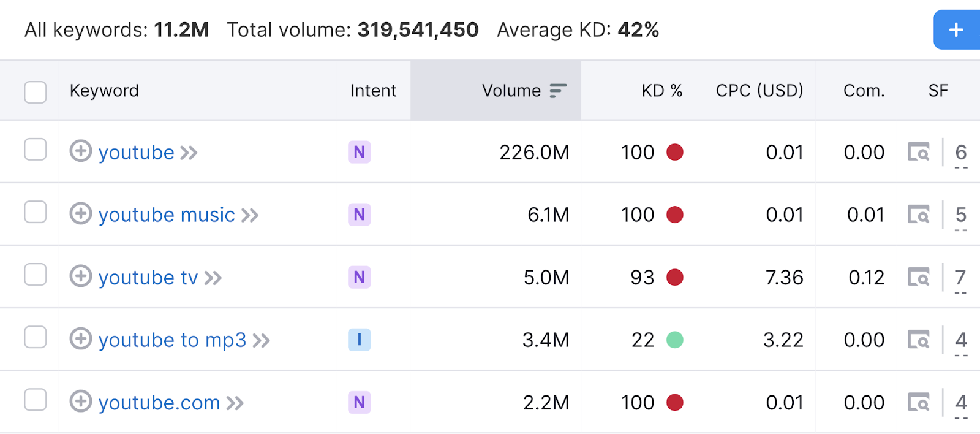Click the red KD dot for youtube
This screenshot has height=434, width=980.
(x=675, y=152)
